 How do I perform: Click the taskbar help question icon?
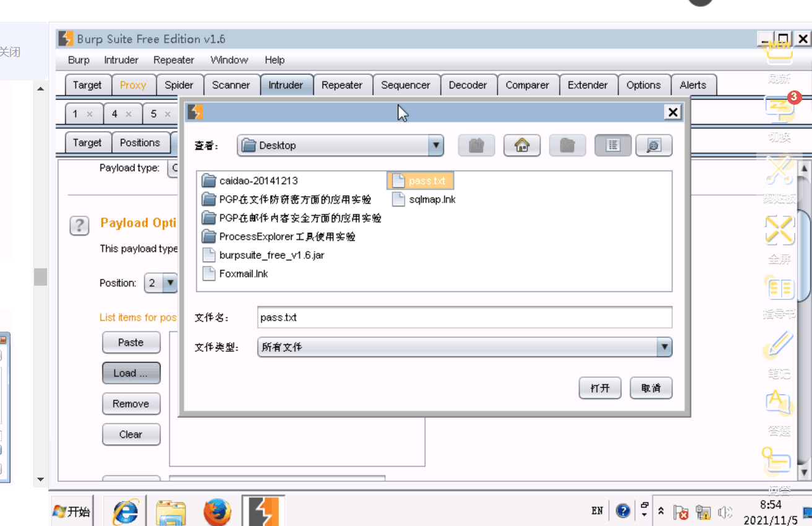point(623,511)
